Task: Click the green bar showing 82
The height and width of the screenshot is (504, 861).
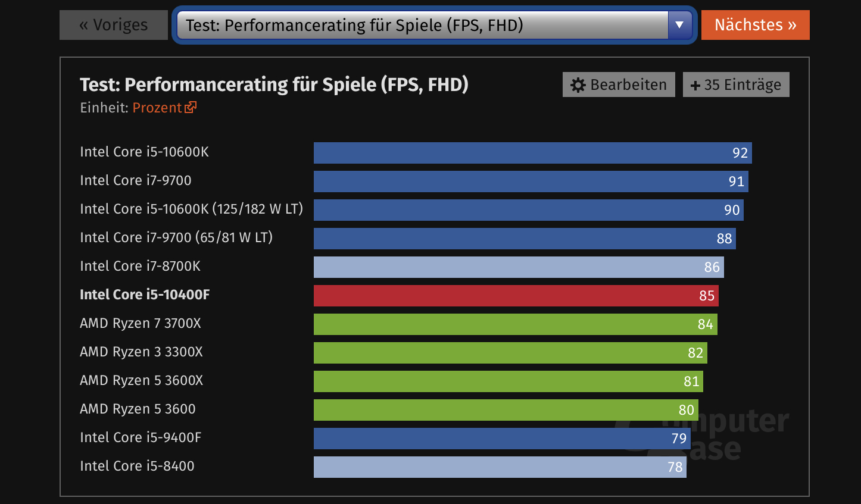Action: pos(510,353)
